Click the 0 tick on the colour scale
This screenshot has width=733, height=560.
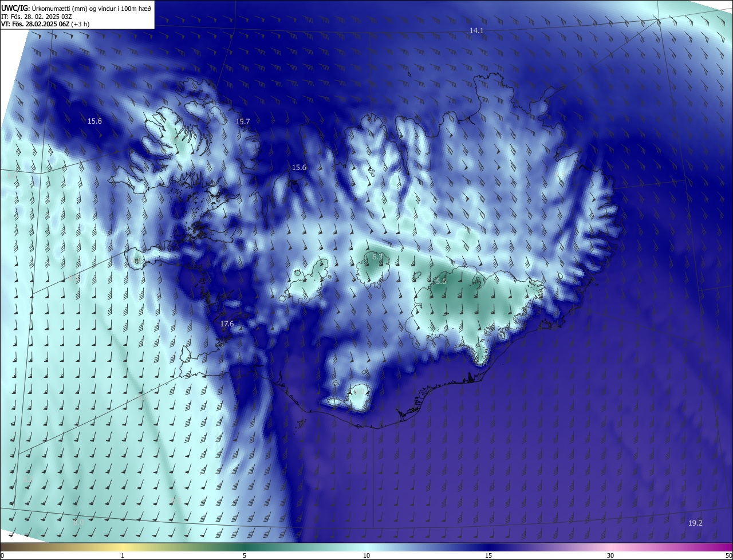coord(2,555)
